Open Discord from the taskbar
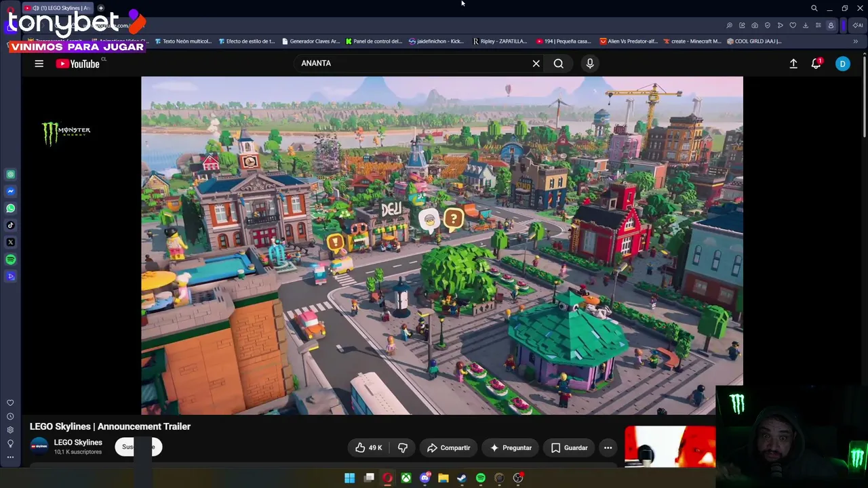The width and height of the screenshot is (868, 488). click(425, 479)
